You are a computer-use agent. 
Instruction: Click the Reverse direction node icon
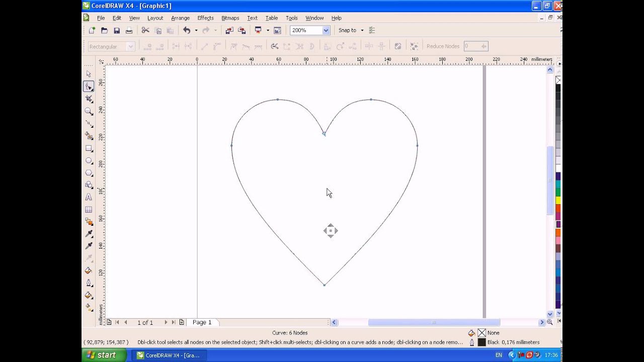(x=275, y=46)
